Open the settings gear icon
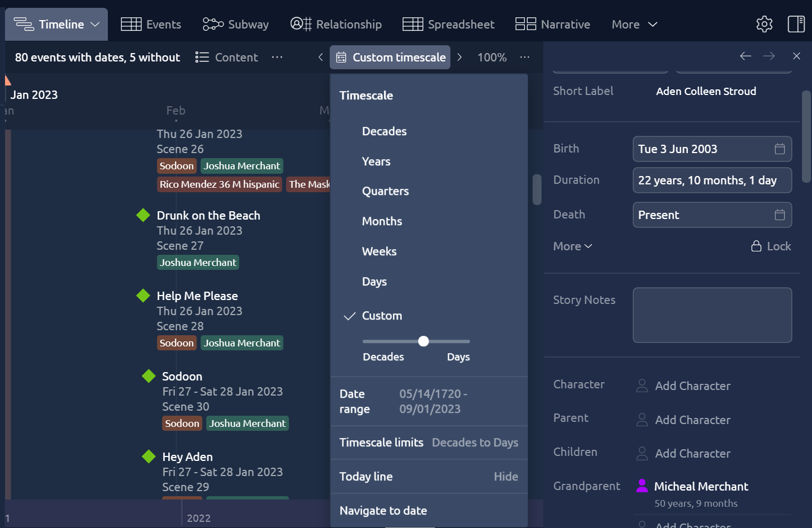 tap(764, 24)
